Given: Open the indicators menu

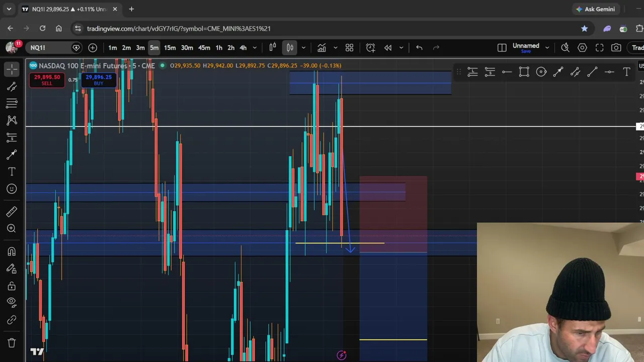Looking at the screenshot, I should tap(321, 48).
